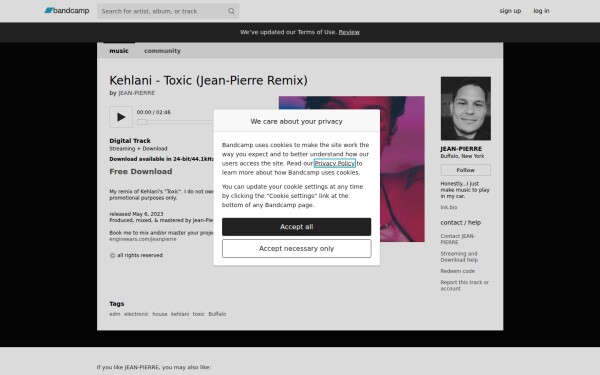Click 'Digital Track' heading
The image size is (600, 375).
pyautogui.click(x=130, y=141)
